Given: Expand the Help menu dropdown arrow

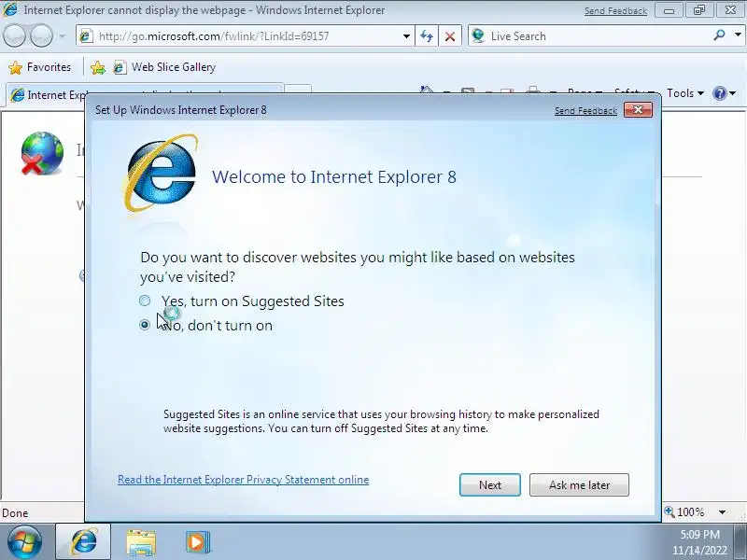Looking at the screenshot, I should tap(733, 93).
